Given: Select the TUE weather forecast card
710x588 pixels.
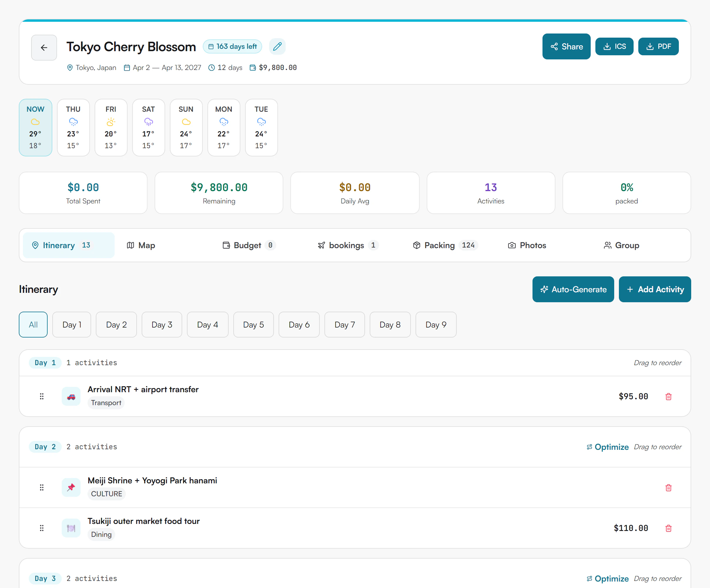Looking at the screenshot, I should click(x=261, y=128).
